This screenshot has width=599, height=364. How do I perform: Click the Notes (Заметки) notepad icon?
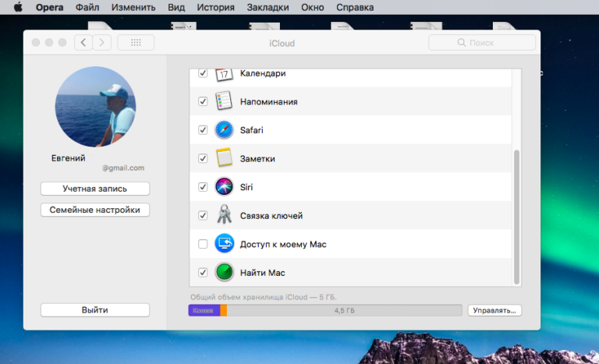tap(225, 158)
